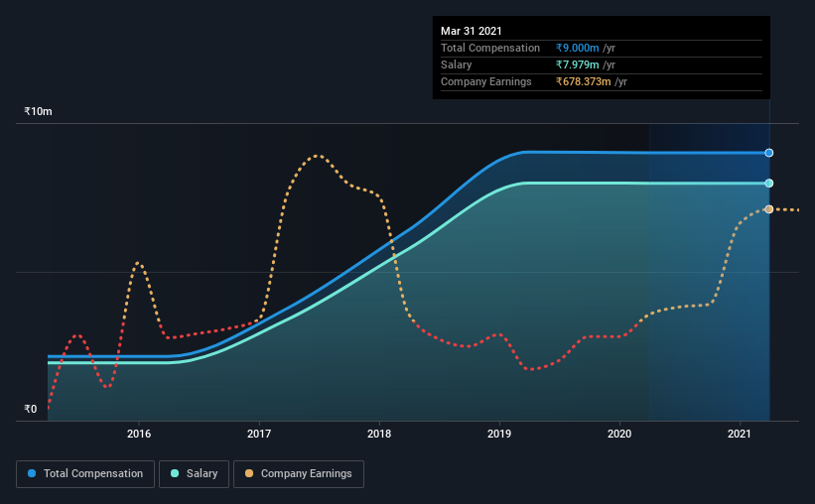Click the Mar 31 2021 tooltip date
The width and height of the screenshot is (815, 504).
(471, 31)
